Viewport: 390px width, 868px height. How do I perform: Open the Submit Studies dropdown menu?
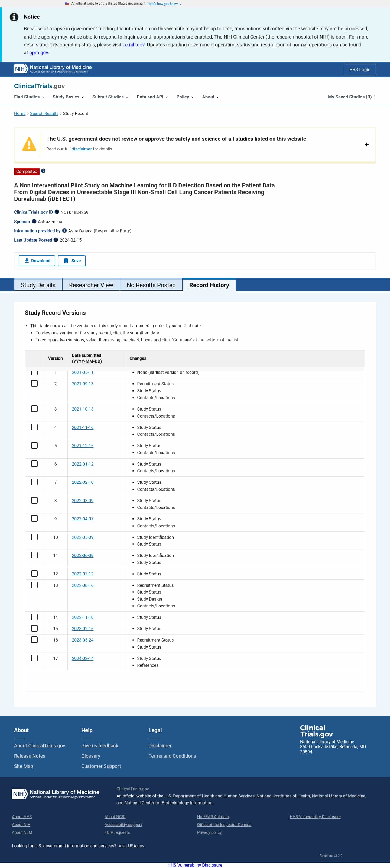[110, 97]
